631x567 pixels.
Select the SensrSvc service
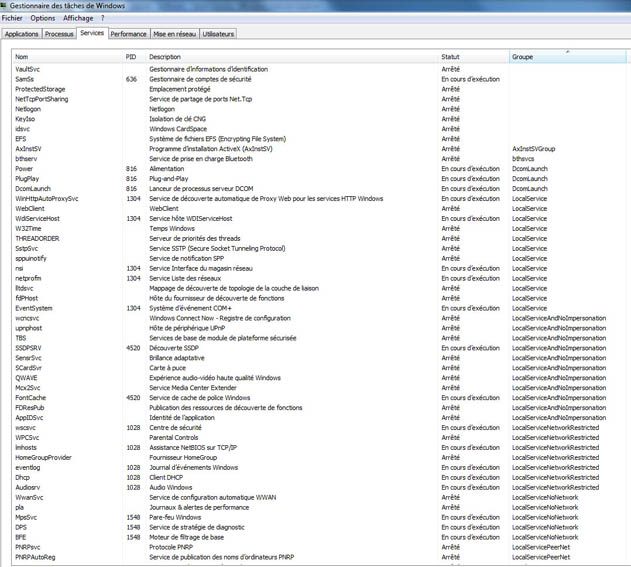(x=28, y=358)
